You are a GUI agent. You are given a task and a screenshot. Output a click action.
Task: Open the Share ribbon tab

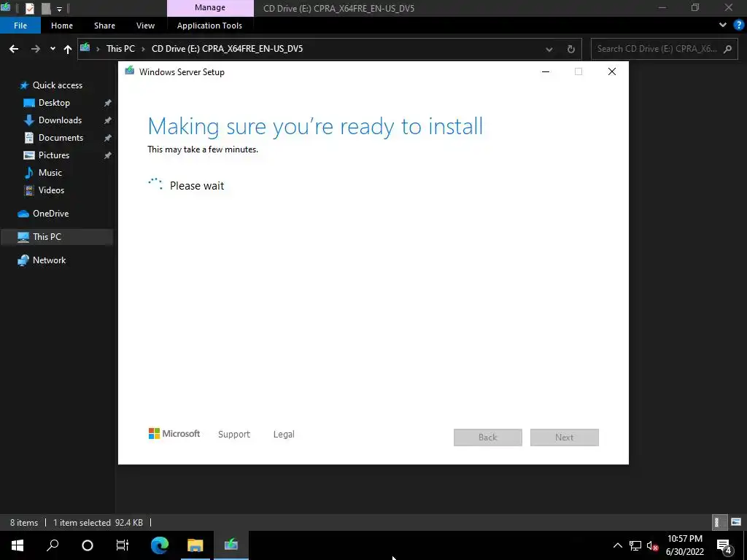[104, 26]
